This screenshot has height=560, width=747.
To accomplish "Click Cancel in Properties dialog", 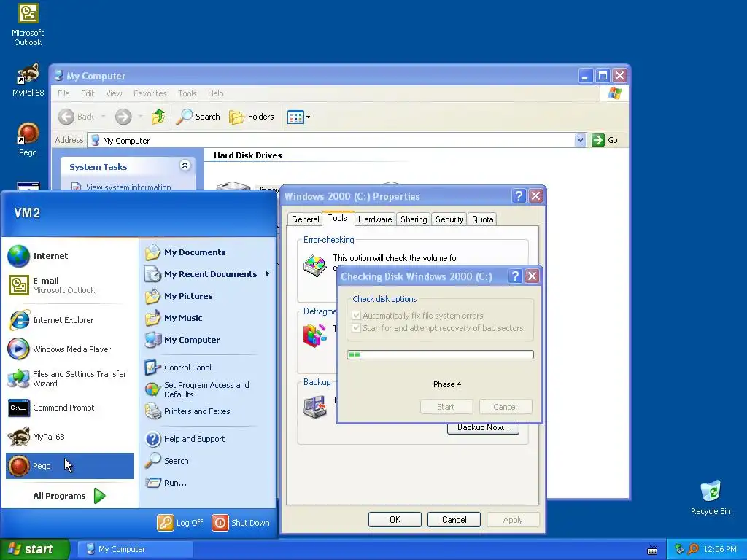I will pos(454,519).
